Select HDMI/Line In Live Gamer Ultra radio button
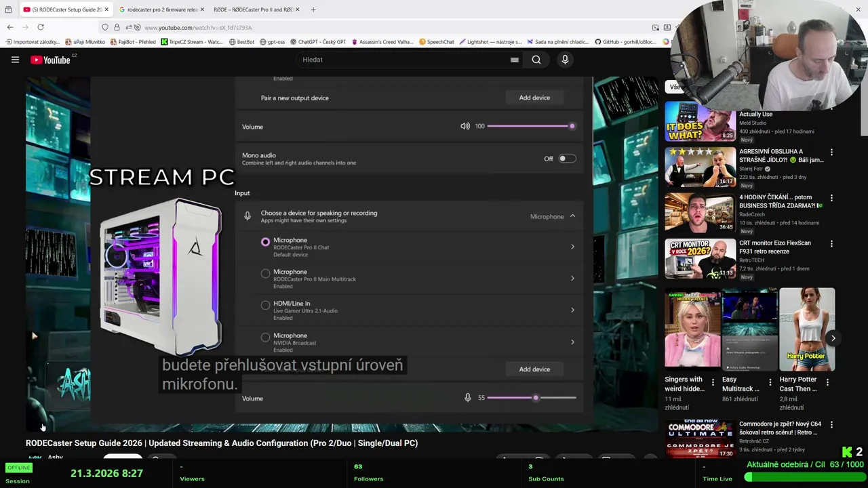This screenshot has width=868, height=488. pyautogui.click(x=265, y=305)
